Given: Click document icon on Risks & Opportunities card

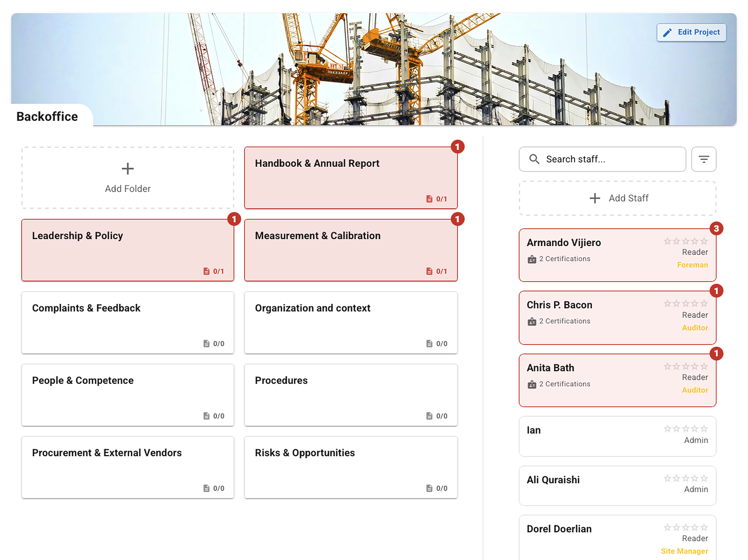Looking at the screenshot, I should tap(429, 488).
